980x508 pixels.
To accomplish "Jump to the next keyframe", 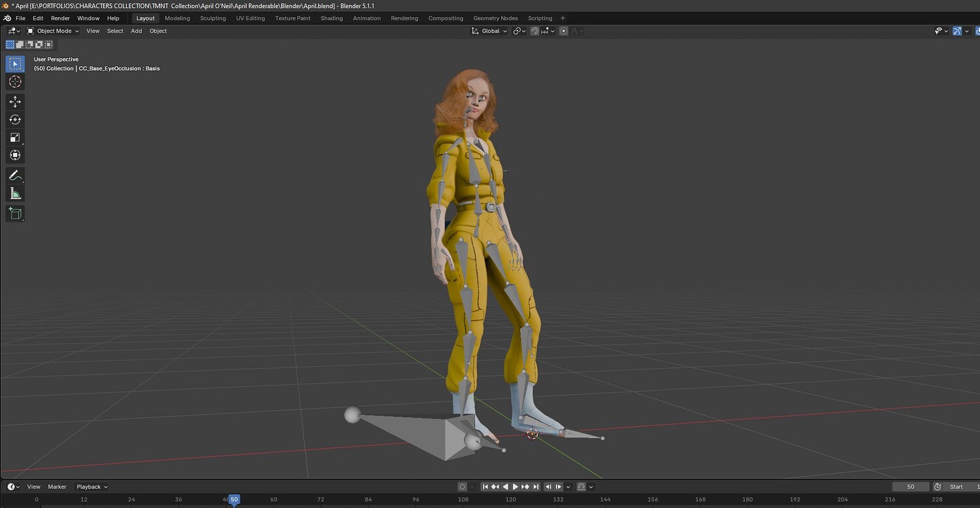I will pyautogui.click(x=525, y=487).
